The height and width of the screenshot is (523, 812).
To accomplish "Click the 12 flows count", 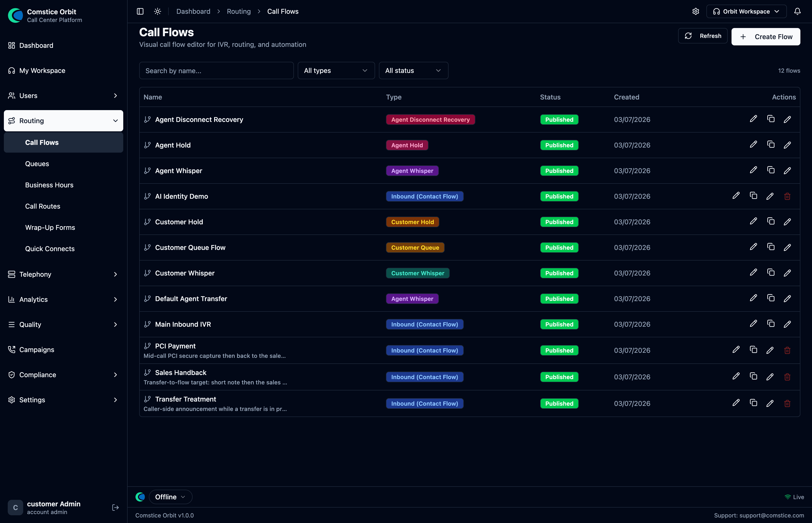I will pos(789,71).
